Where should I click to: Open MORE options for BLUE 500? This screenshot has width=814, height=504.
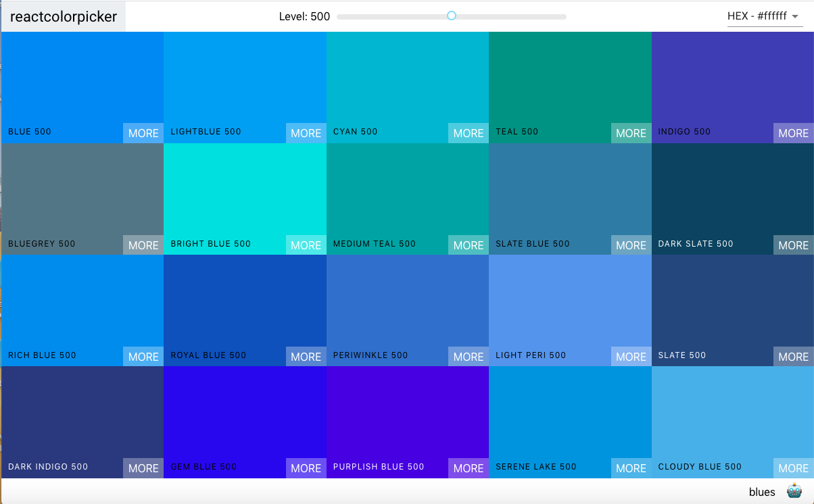[143, 133]
